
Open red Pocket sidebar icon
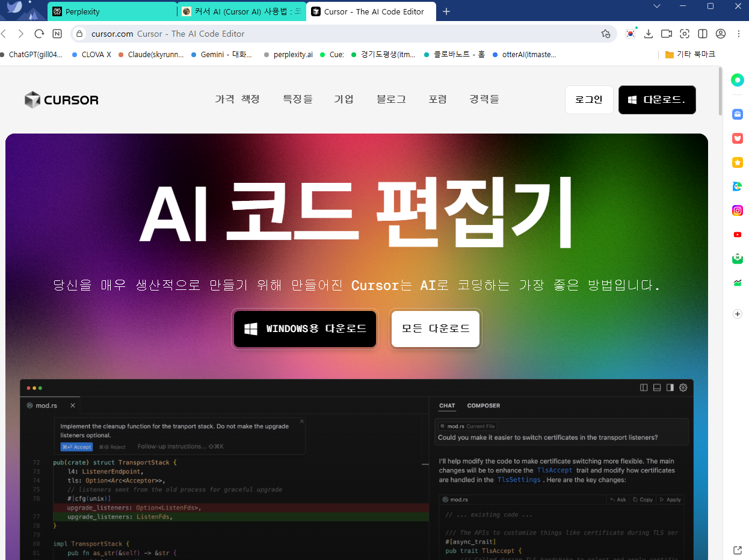[x=738, y=138]
